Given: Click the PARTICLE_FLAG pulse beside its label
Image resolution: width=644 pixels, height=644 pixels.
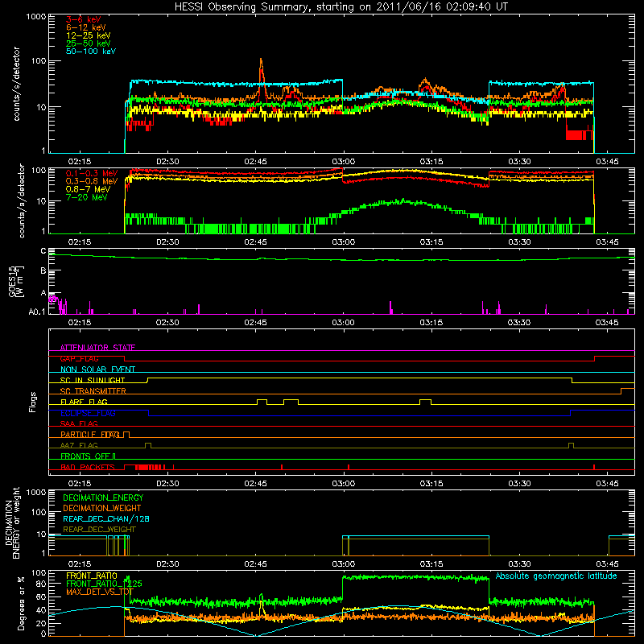Looking at the screenshot, I should pos(126,435).
